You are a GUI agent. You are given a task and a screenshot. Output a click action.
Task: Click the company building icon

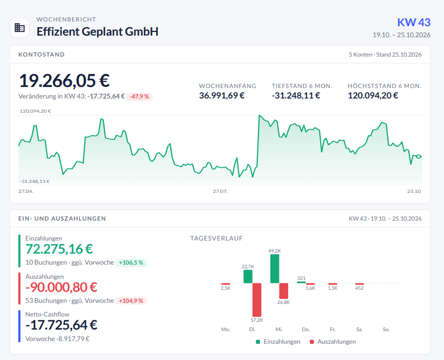tap(20, 27)
